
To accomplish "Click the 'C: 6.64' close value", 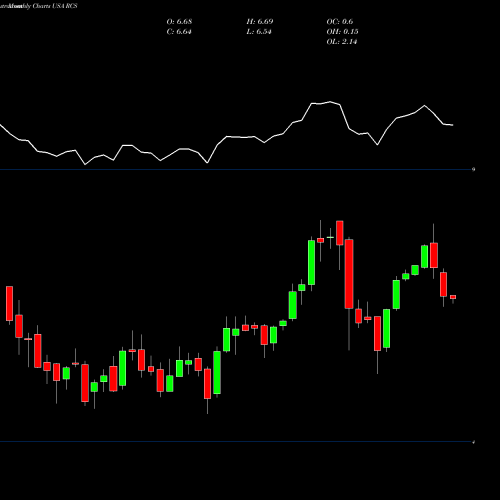I will (179, 32).
